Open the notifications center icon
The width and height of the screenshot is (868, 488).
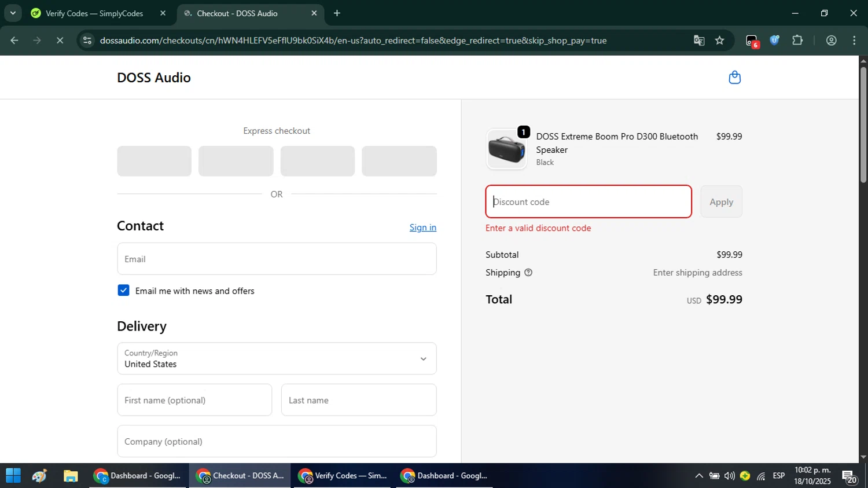(x=849, y=477)
